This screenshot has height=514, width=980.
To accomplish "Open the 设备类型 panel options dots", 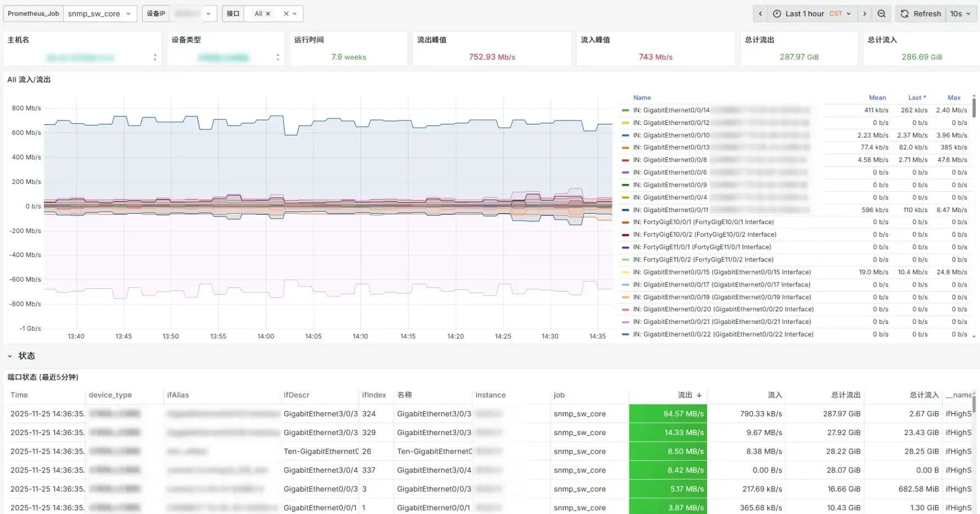I will (x=278, y=58).
